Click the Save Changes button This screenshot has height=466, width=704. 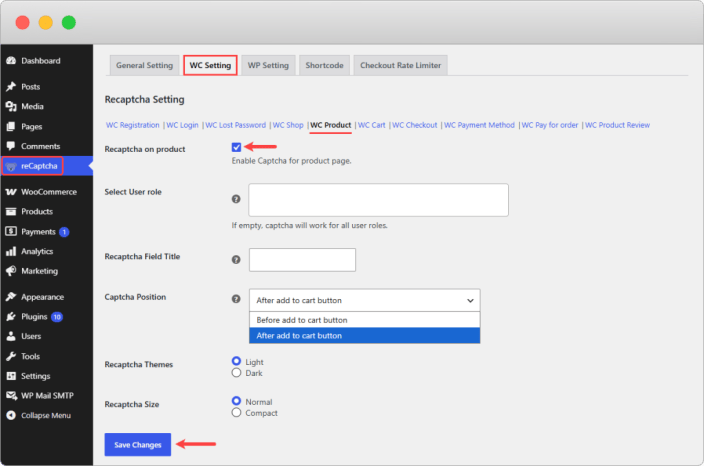(138, 444)
